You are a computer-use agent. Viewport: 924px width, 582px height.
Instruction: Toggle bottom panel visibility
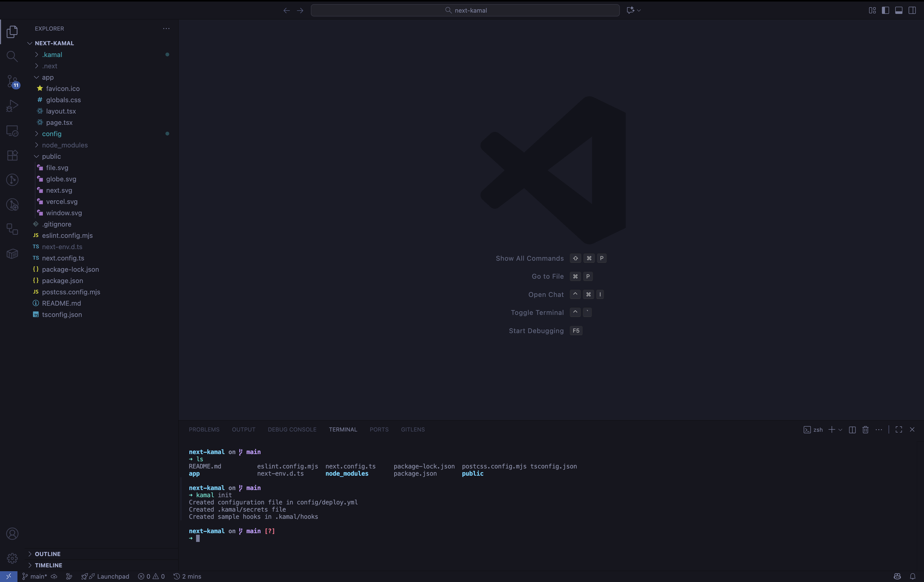pos(899,10)
